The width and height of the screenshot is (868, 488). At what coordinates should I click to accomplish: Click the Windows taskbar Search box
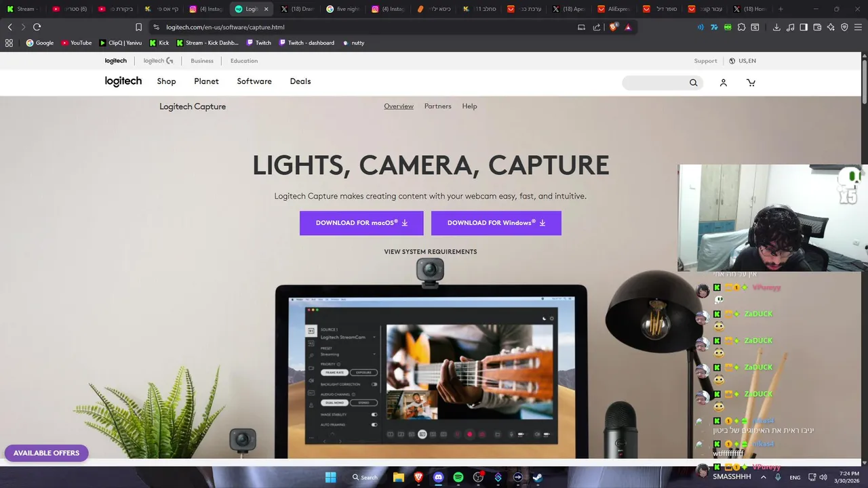(365, 477)
